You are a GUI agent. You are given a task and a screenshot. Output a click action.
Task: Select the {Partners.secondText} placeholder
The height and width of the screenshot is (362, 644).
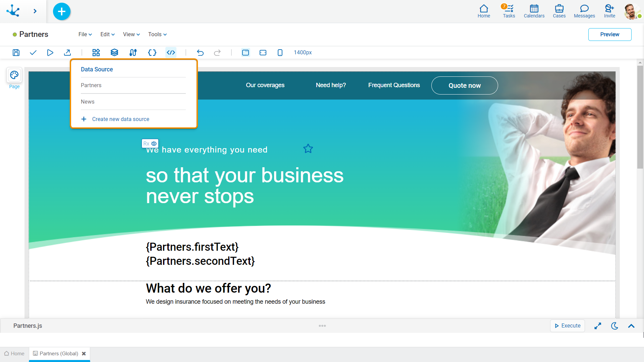pos(200,261)
